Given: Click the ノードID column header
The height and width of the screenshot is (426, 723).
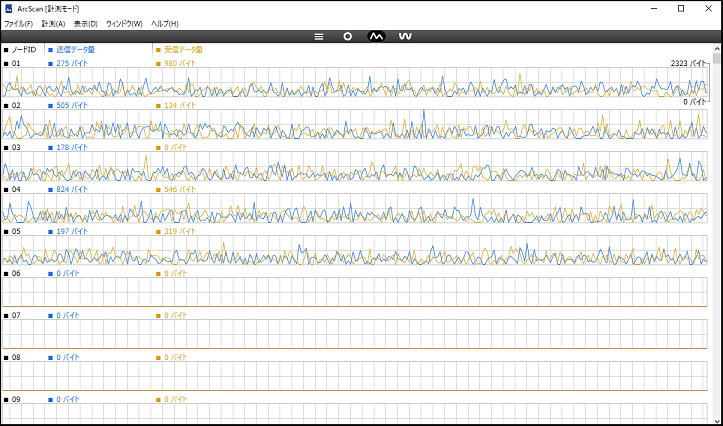Looking at the screenshot, I should pos(24,50).
